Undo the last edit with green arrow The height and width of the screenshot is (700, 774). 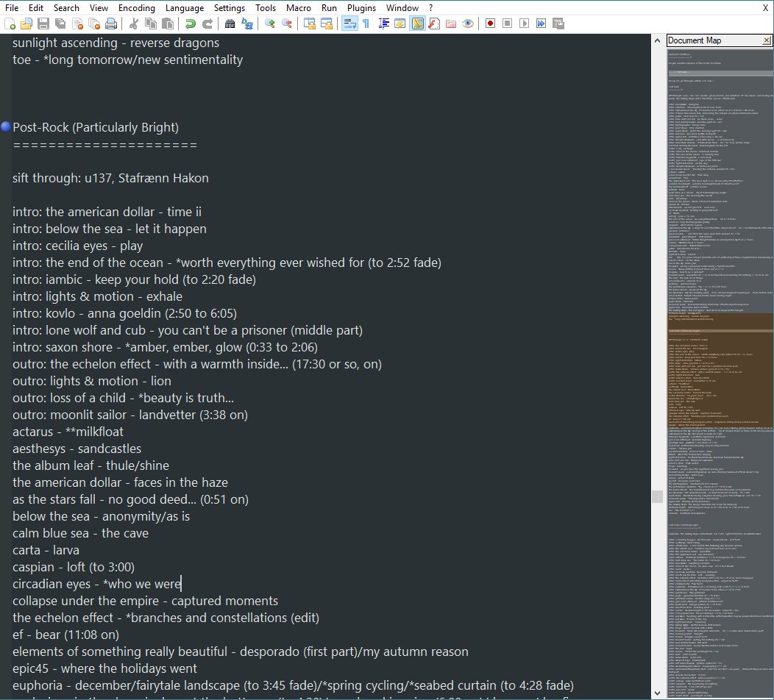coord(190,24)
